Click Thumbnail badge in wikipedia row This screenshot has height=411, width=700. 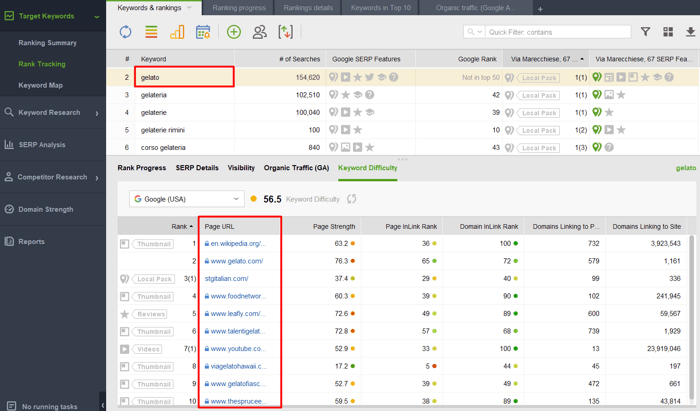[x=153, y=244]
